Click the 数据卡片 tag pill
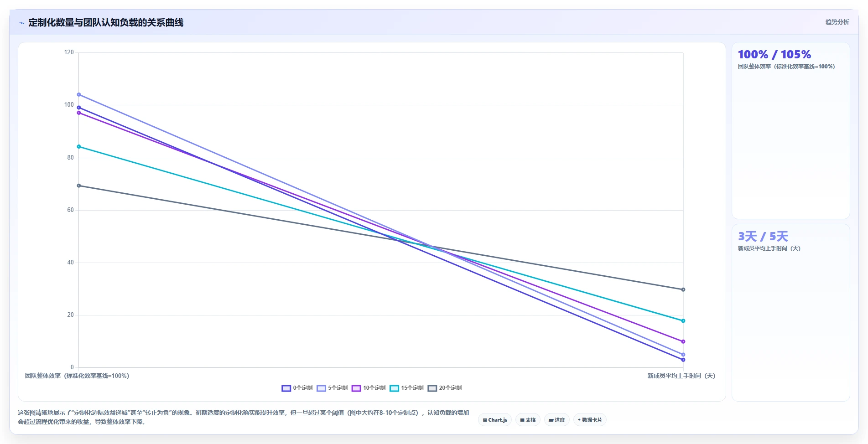Image resolution: width=868 pixels, height=444 pixels. (x=590, y=420)
